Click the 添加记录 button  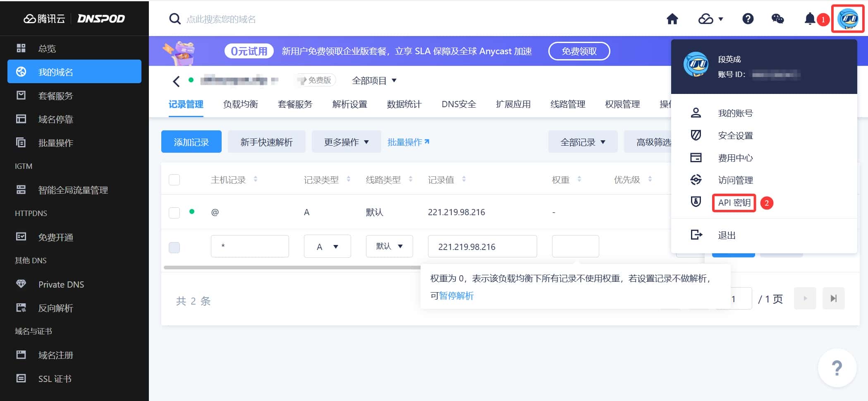pos(191,142)
